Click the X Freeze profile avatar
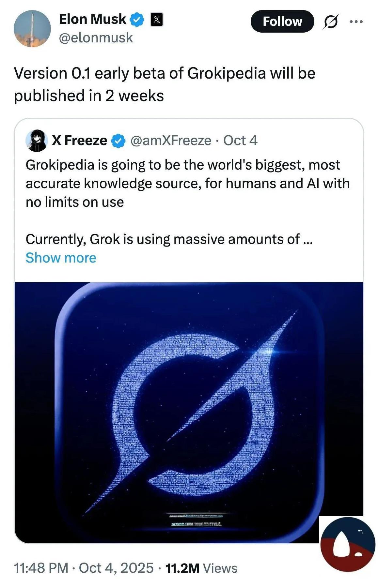 37,141
